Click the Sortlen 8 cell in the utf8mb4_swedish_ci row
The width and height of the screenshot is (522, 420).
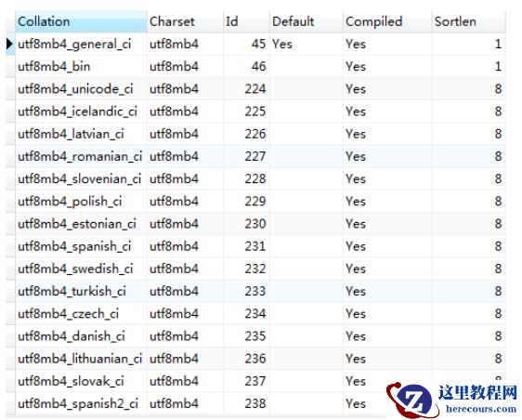point(468,269)
